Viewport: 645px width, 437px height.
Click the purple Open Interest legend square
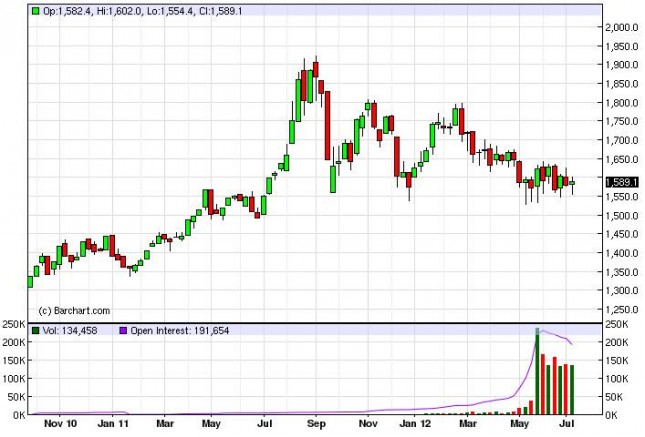point(123,330)
